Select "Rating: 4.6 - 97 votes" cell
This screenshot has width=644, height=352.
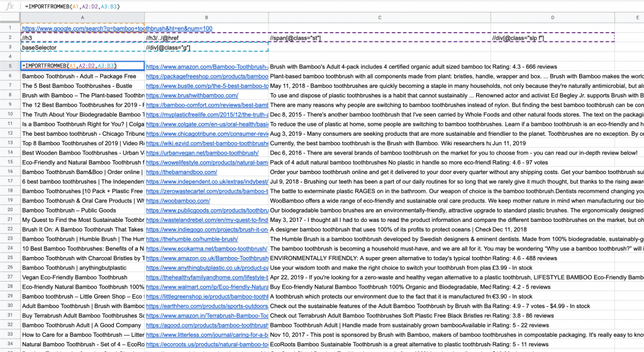(x=552, y=162)
